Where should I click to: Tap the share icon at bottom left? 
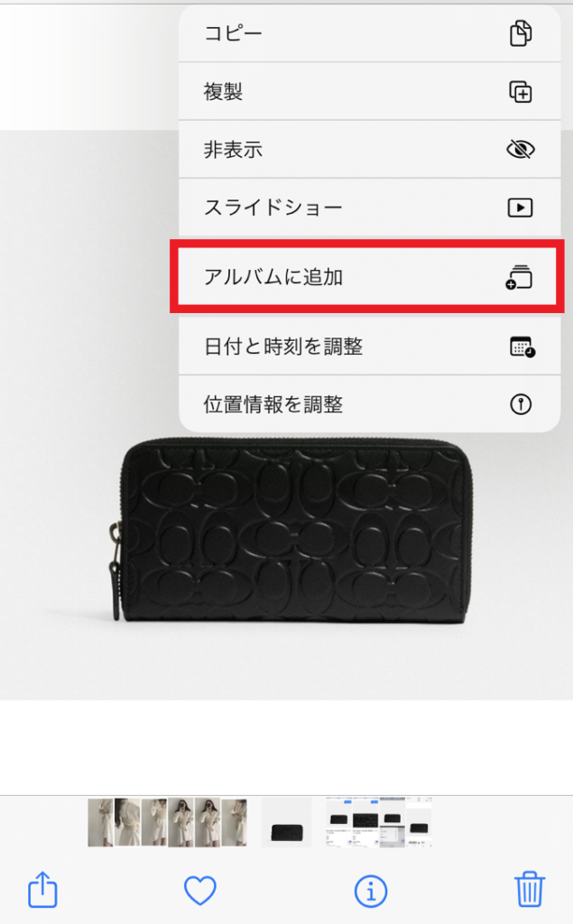click(x=43, y=889)
